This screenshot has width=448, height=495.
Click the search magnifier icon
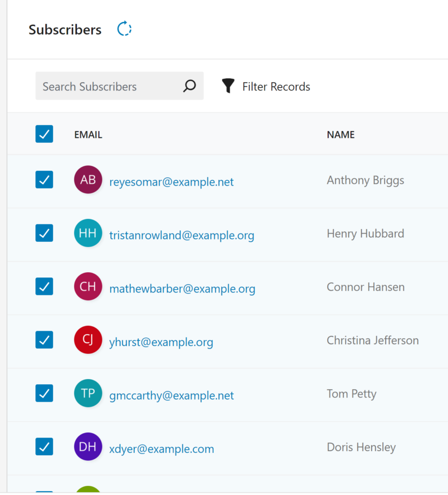coord(189,86)
